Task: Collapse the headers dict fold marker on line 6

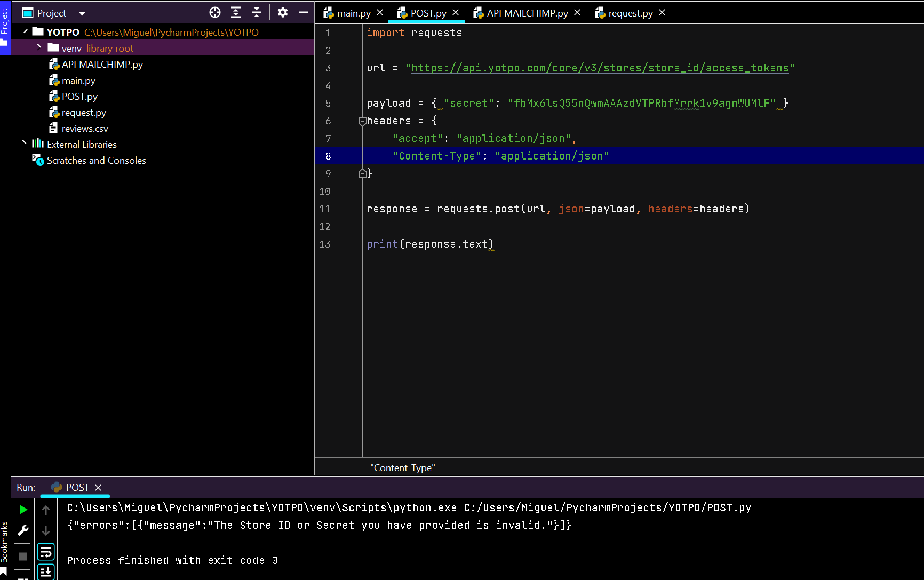Action: click(x=362, y=121)
